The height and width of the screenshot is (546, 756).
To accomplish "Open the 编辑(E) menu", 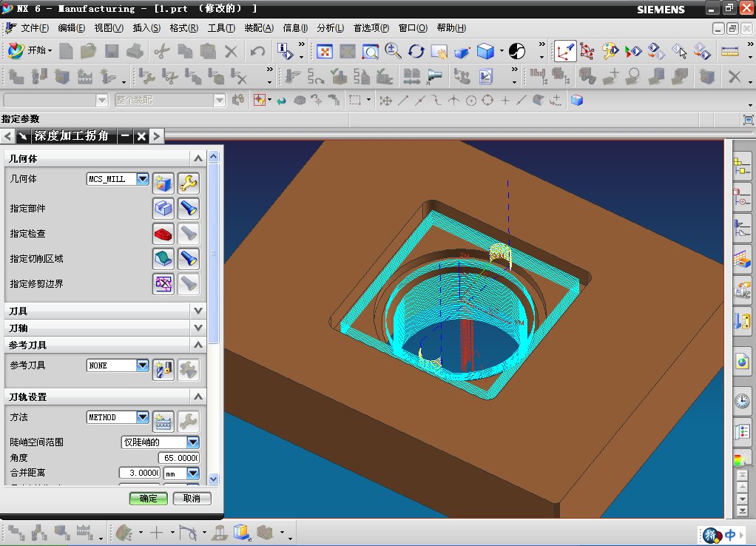I will coord(71,28).
